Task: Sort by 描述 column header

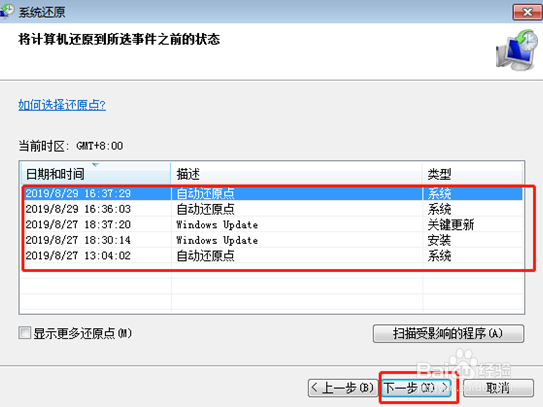Action: point(296,174)
